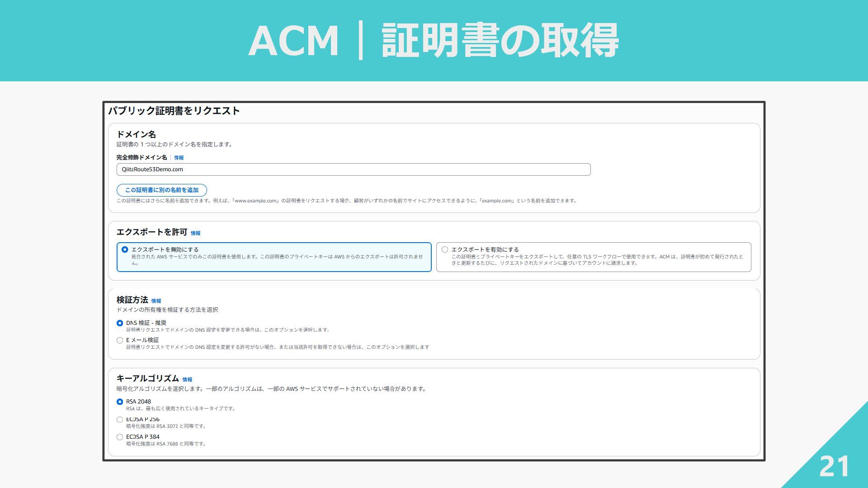Click slide title 'ACM｜証明書の取得'
Screen dimensions: 868x488
tap(434, 41)
